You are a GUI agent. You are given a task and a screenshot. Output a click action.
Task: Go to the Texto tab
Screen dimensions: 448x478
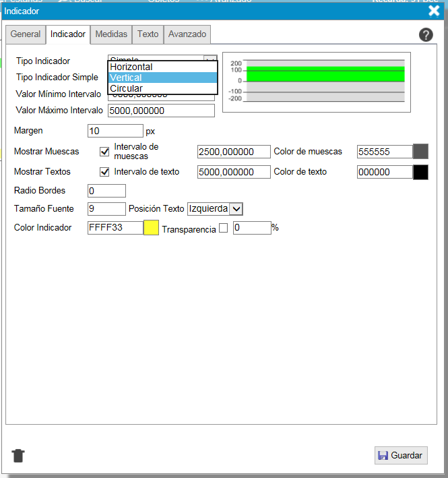148,34
